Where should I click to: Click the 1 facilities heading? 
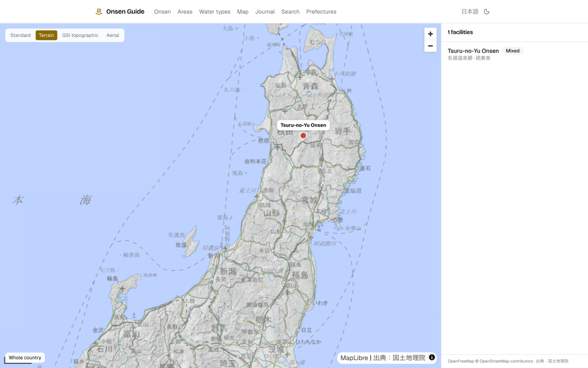(460, 32)
